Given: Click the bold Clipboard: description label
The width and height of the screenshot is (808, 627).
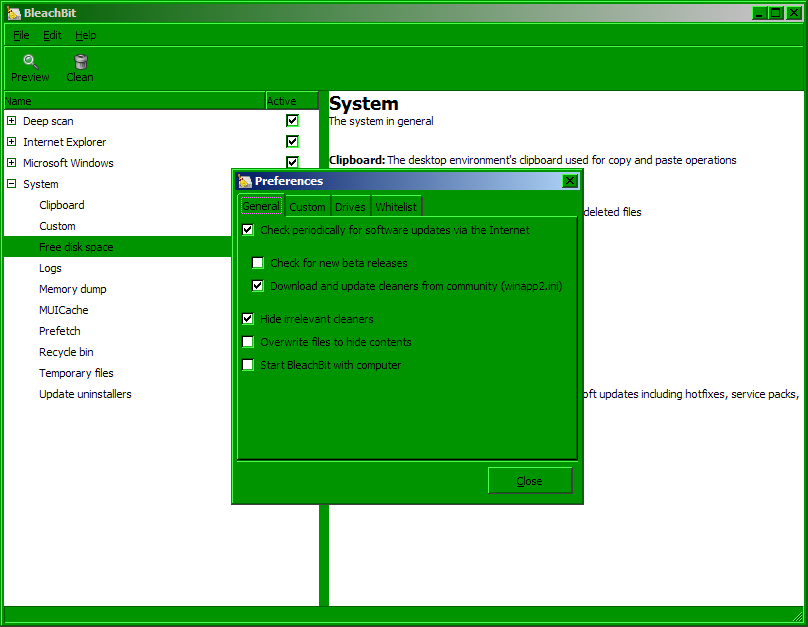Looking at the screenshot, I should tap(357, 160).
